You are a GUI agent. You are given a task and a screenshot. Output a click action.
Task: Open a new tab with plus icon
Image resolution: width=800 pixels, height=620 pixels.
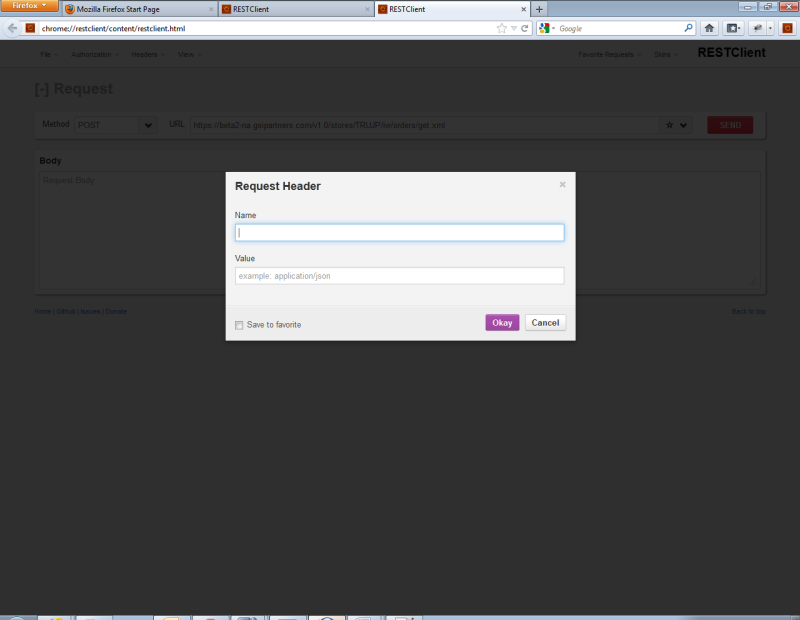[x=540, y=9]
